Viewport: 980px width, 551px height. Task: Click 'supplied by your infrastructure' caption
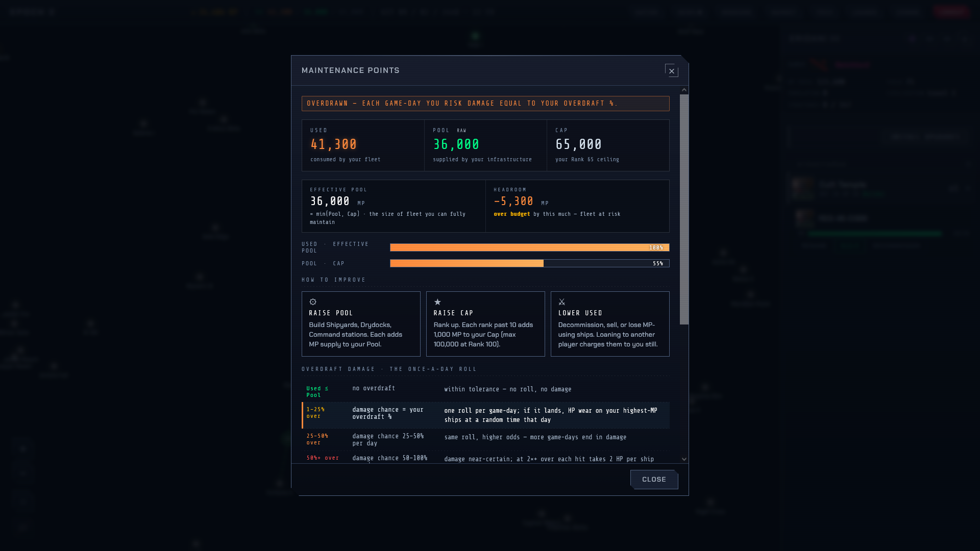(482, 160)
